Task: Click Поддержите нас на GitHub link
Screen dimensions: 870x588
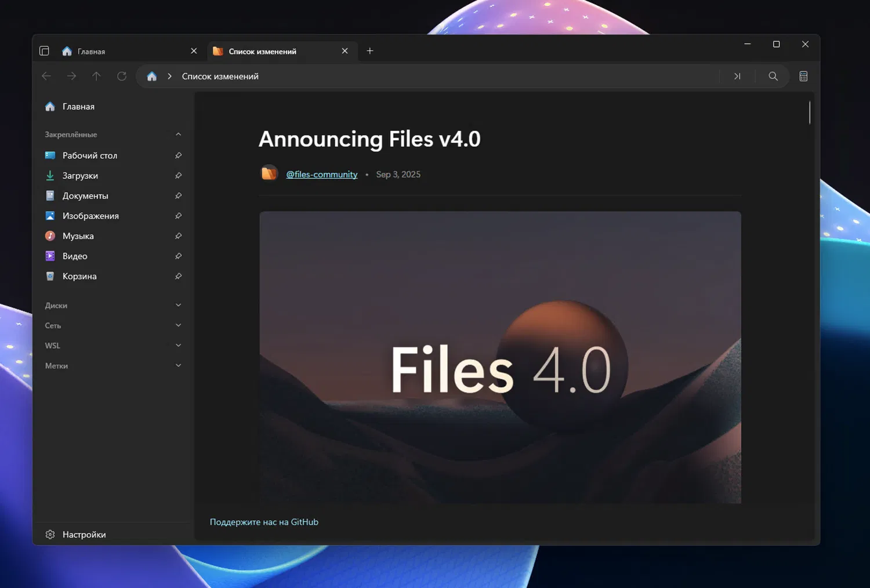Action: [264, 522]
